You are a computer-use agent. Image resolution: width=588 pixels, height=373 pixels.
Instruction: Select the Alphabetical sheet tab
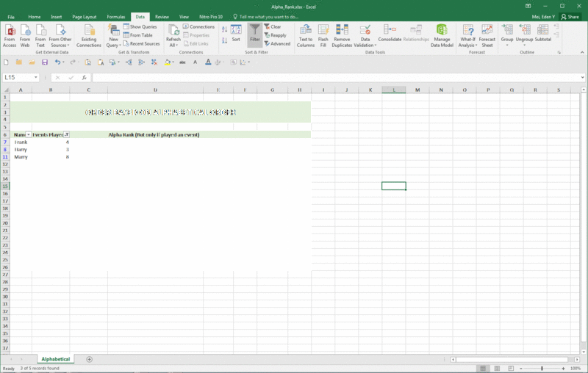click(x=56, y=359)
